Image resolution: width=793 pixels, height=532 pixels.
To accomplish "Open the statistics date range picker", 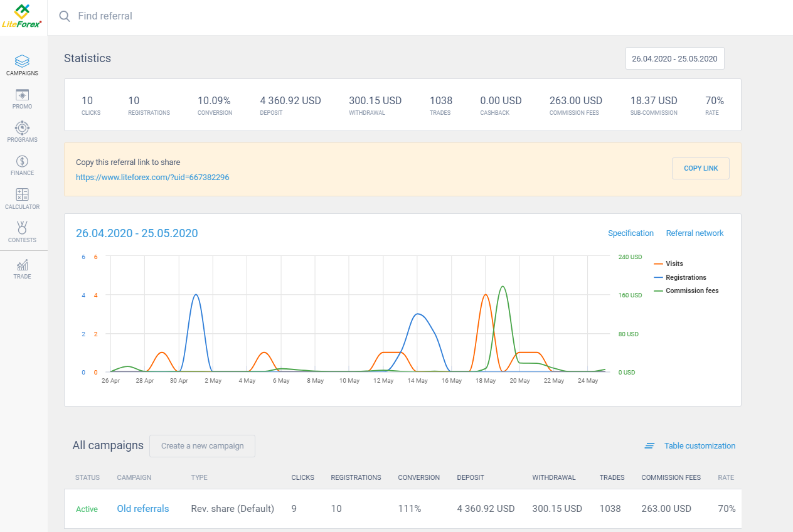I will 674,58.
